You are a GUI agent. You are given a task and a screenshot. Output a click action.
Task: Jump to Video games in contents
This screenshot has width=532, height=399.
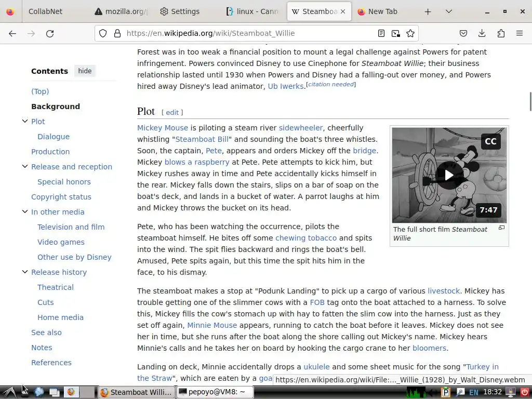tap(61, 242)
